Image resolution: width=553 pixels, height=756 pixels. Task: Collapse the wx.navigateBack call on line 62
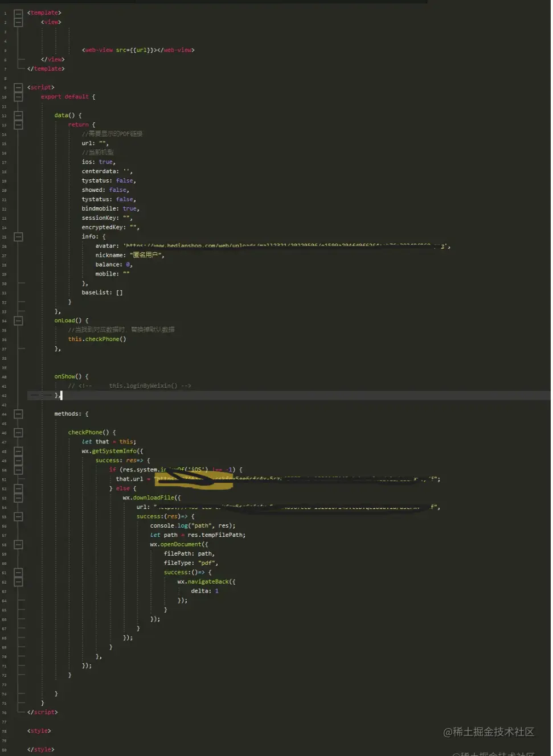[x=18, y=582]
